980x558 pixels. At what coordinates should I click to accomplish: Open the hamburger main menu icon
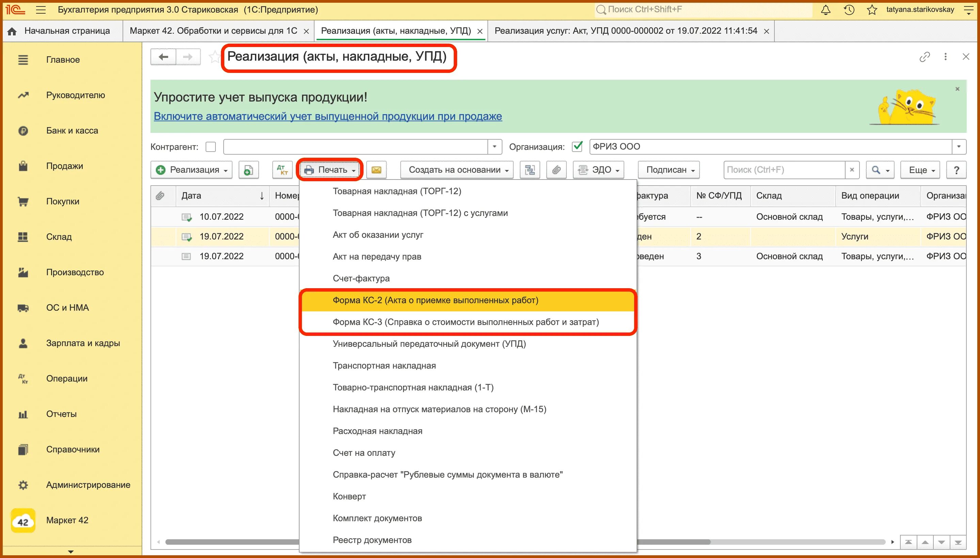[41, 10]
